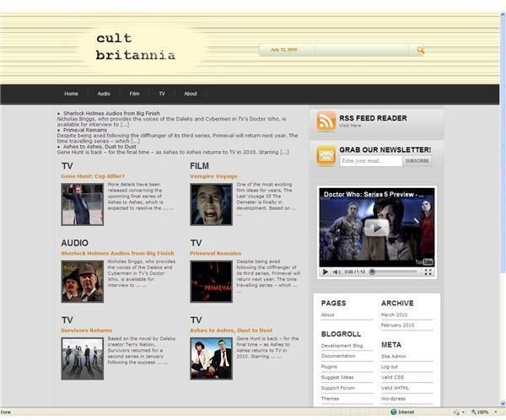Open the About menu item in the nav bar
The height and width of the screenshot is (420, 506).
tap(191, 94)
